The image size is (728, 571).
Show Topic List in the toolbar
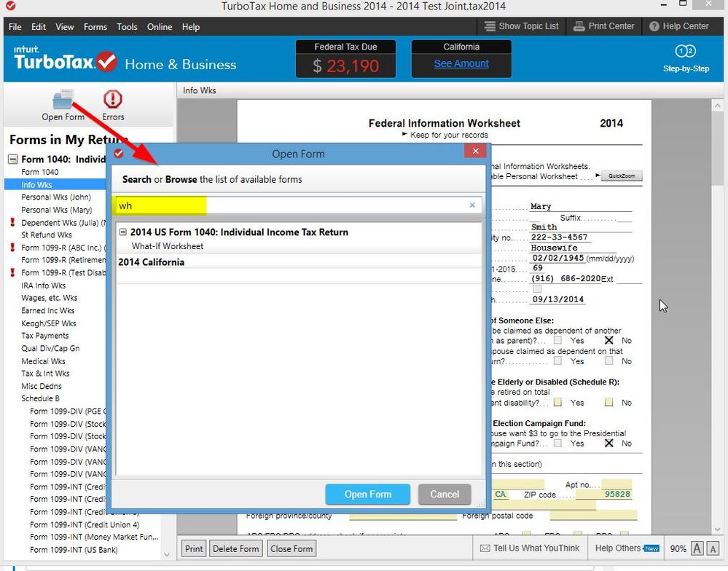521,26
